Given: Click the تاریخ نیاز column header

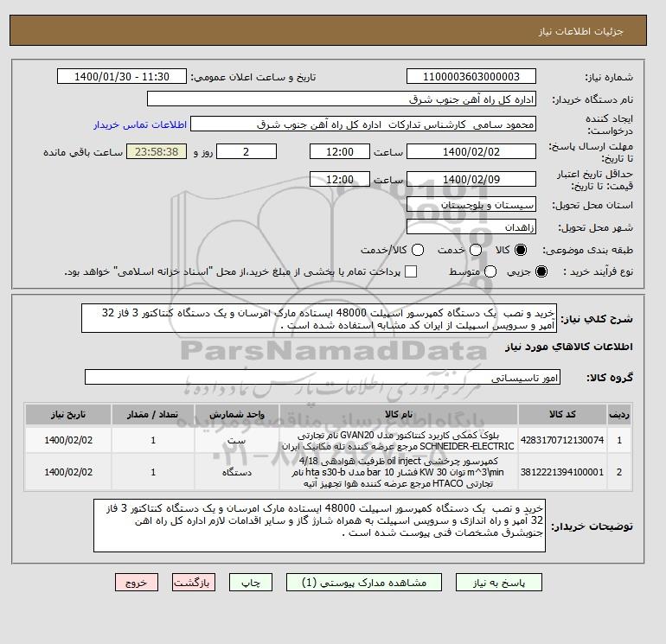Looking at the screenshot, I should pos(68,414).
